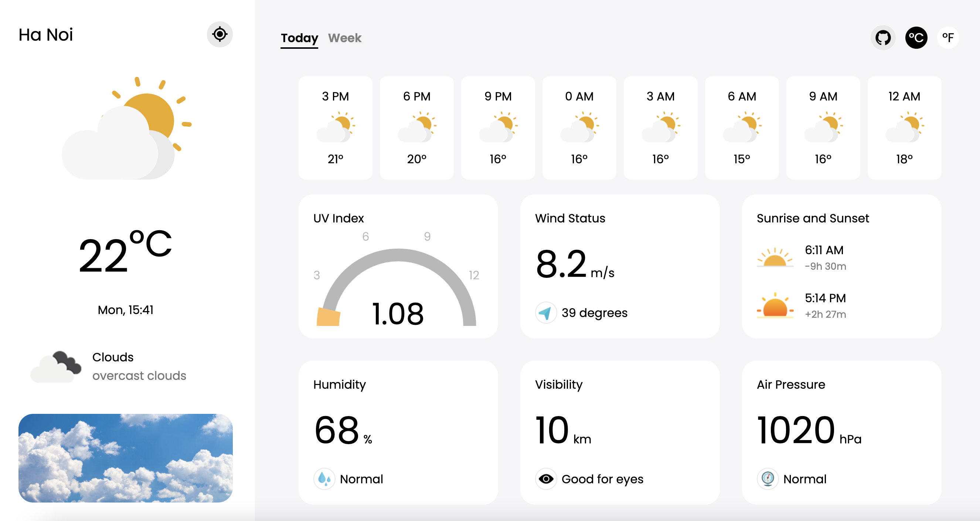Click the UV Index gauge arc
Screen dimensions: 980x521
[398, 251]
